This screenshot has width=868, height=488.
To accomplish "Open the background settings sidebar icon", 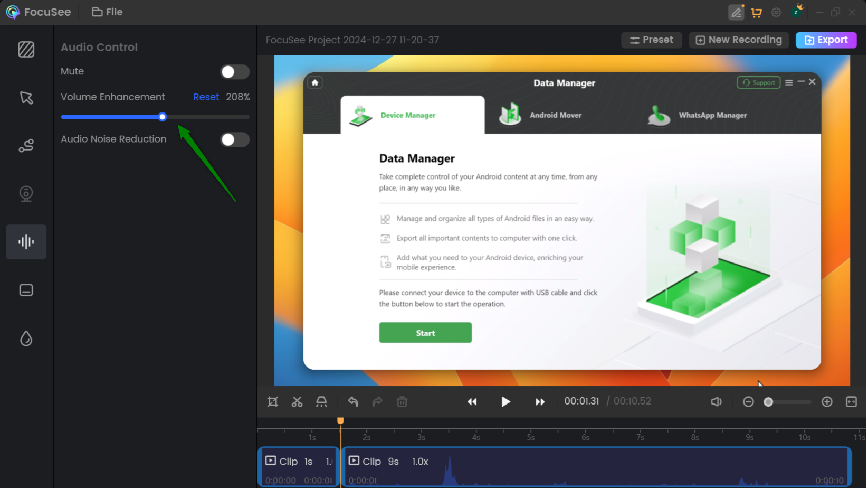I will click(x=26, y=49).
